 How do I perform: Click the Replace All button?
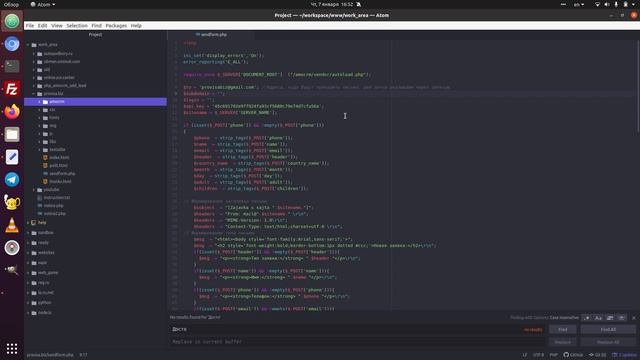click(608, 342)
